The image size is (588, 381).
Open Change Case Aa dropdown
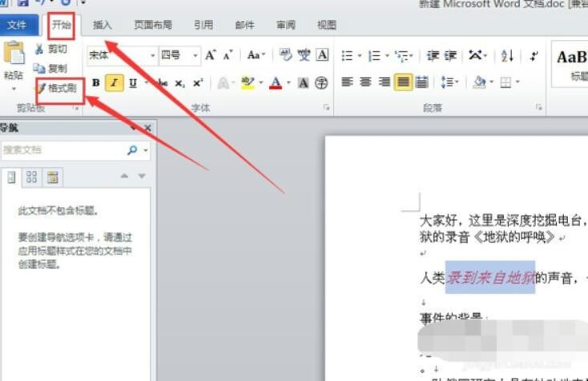256,55
